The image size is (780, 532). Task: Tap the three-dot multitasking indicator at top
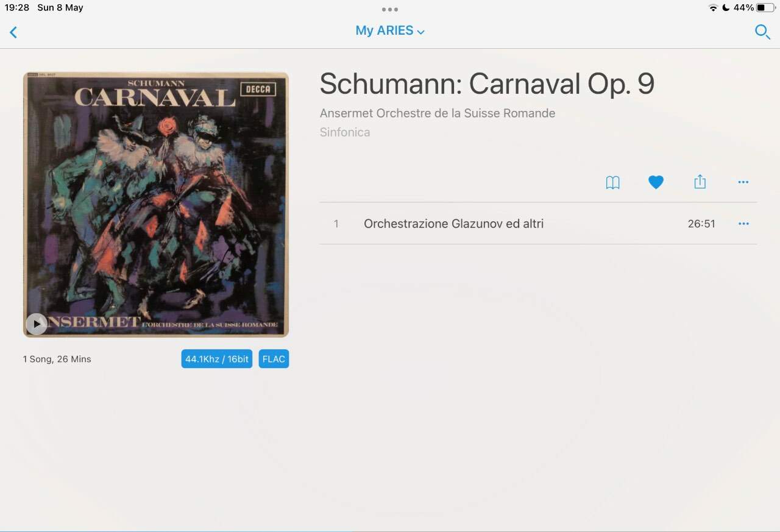(x=389, y=9)
